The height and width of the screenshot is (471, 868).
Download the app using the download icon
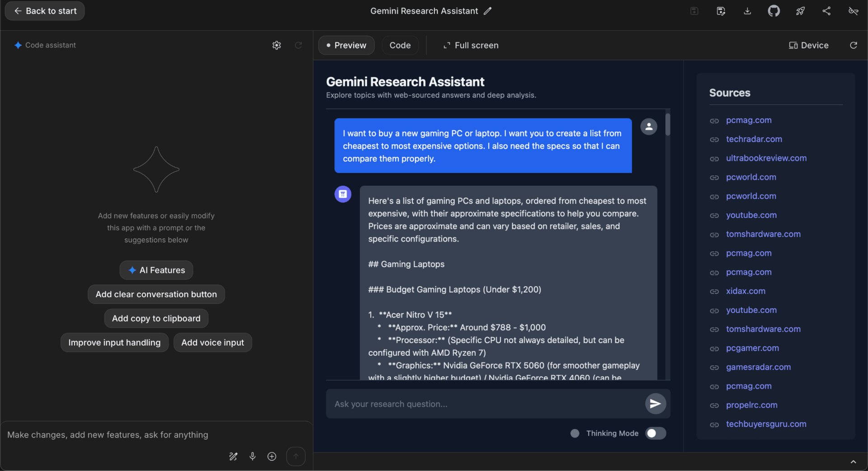tap(747, 11)
